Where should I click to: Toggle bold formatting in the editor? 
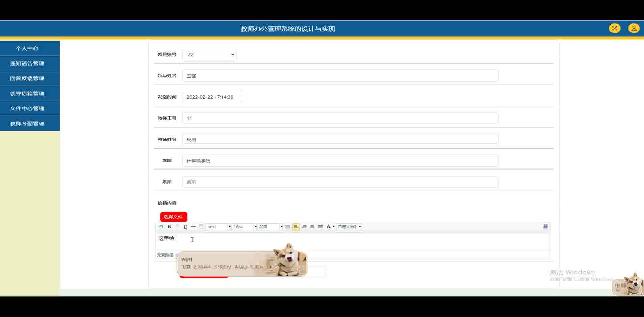[x=169, y=227]
